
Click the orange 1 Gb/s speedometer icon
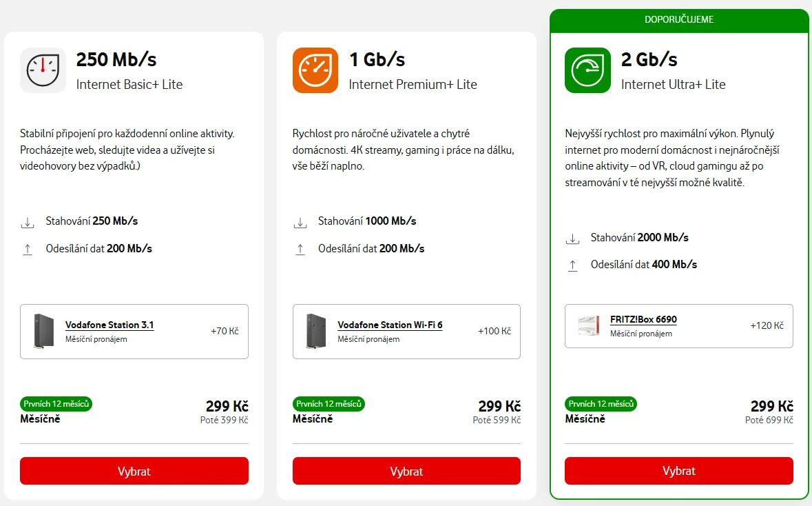[315, 70]
